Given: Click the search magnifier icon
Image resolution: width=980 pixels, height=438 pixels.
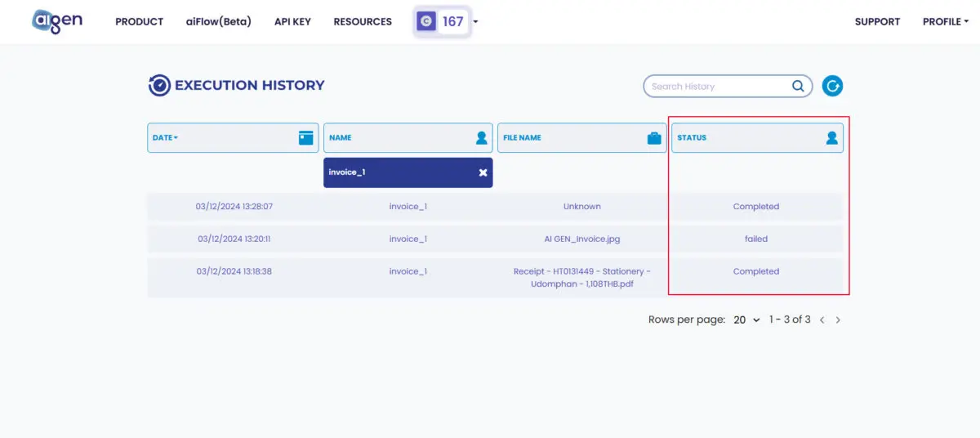Looking at the screenshot, I should (798, 86).
